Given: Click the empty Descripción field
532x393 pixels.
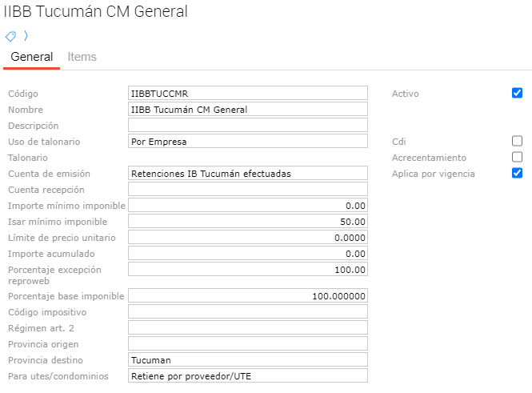Looking at the screenshot, I should point(247,125).
